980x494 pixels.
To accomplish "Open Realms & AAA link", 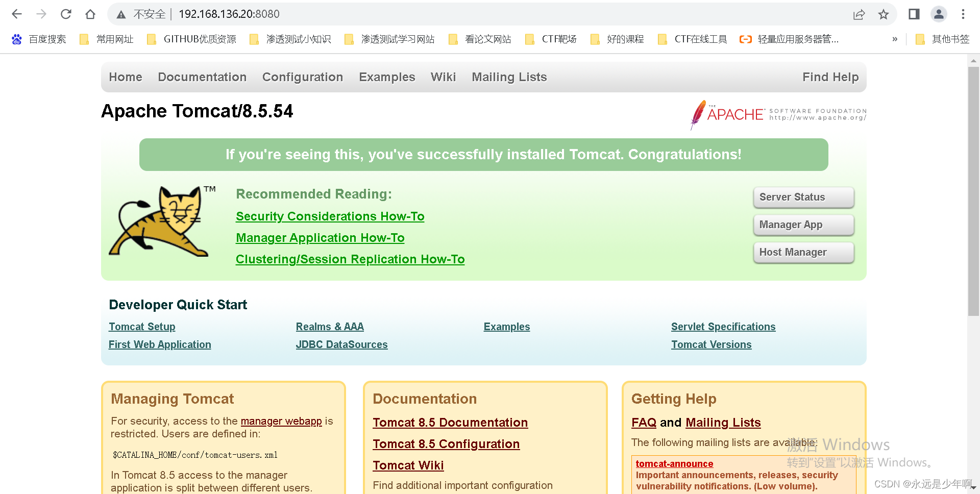I will [x=330, y=327].
